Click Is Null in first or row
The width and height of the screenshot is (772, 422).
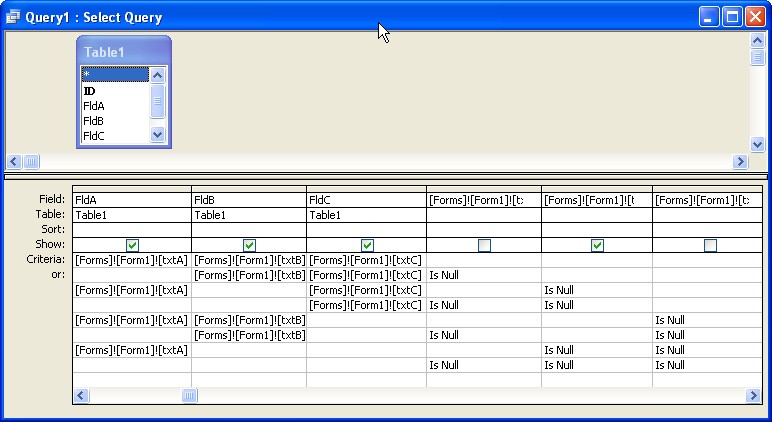coord(444,275)
